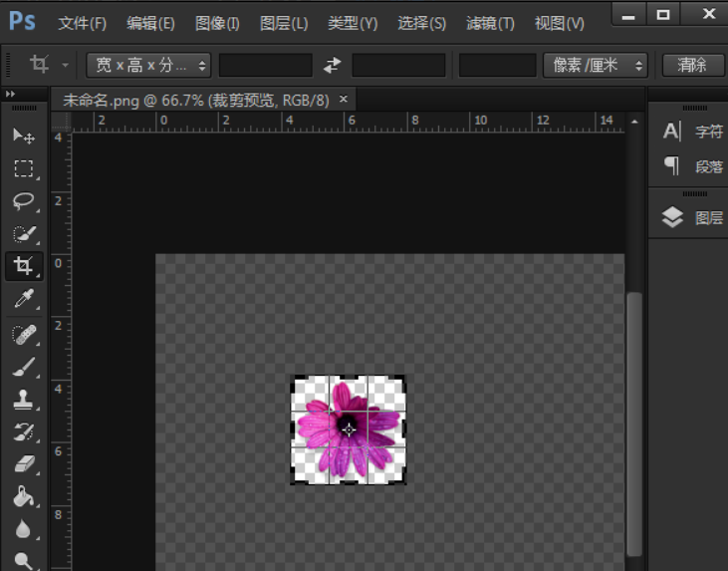
Task: Select the History Brush tool
Action: pos(24,431)
